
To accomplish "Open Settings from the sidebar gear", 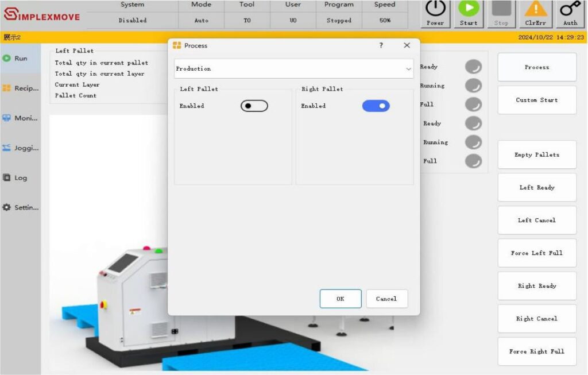I will (x=7, y=207).
